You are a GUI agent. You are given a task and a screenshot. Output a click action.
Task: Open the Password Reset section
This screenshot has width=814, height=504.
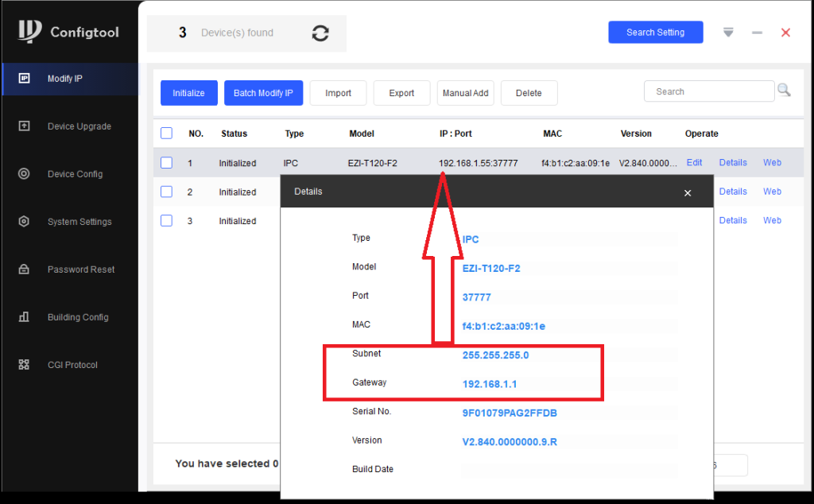coord(80,269)
